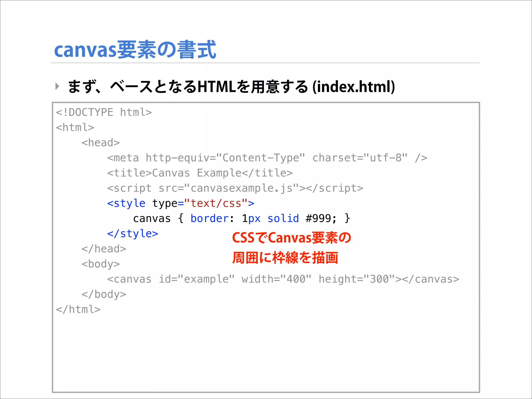This screenshot has height=399, width=532.
Task: Click the slide title "canvas要素の書式"
Action: (135, 50)
